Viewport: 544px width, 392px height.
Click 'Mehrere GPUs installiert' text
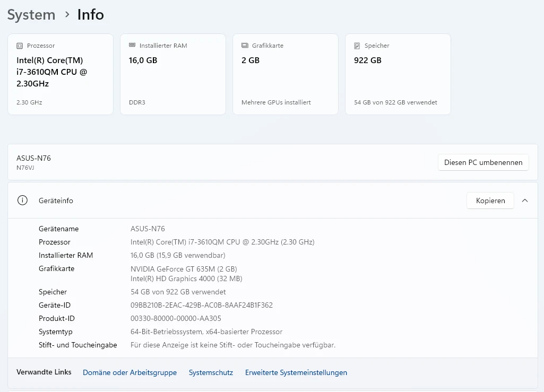pos(276,102)
